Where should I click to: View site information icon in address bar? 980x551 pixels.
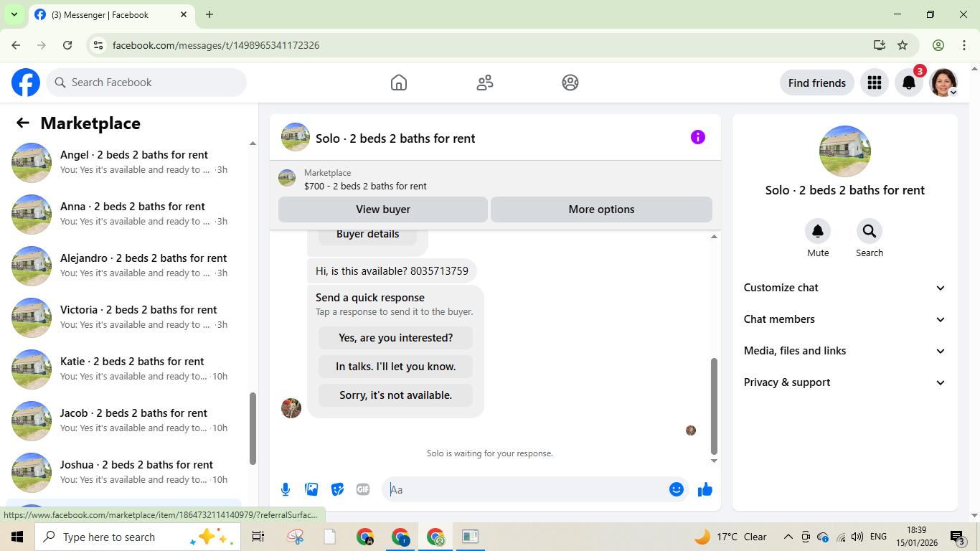[99, 45]
